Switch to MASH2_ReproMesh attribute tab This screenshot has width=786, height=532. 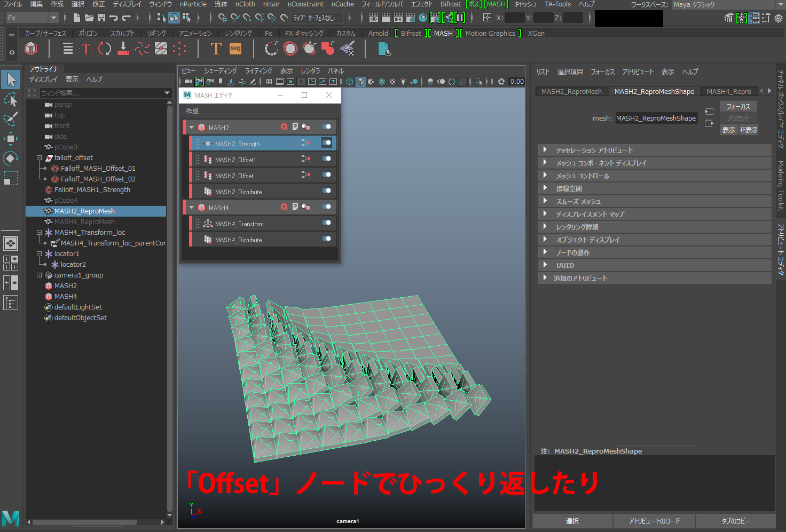tap(571, 92)
